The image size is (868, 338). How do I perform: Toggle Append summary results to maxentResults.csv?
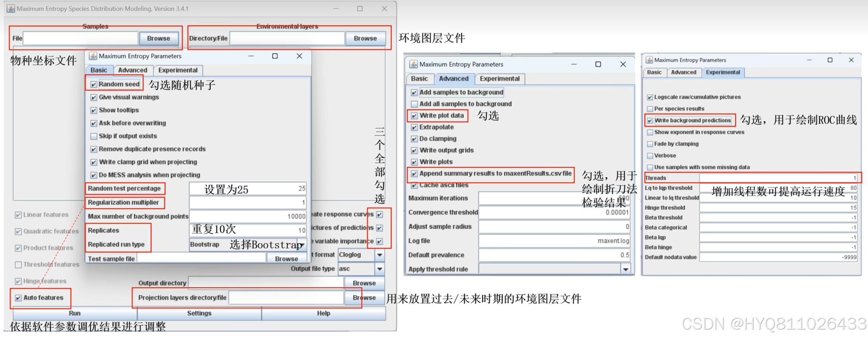click(x=414, y=174)
